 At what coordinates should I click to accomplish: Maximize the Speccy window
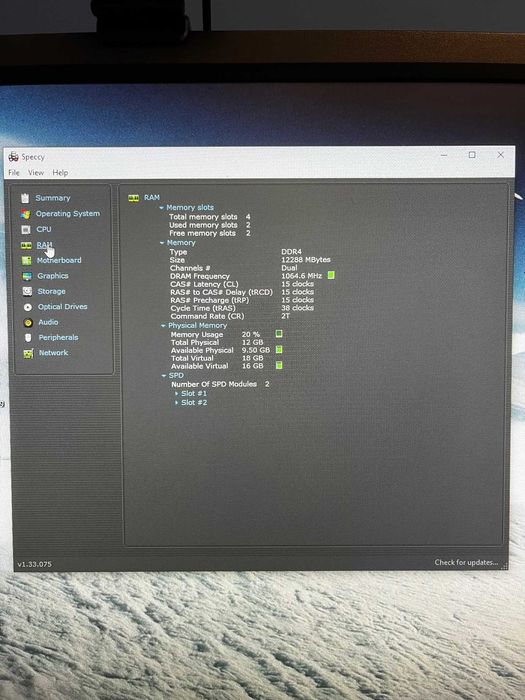pos(472,155)
